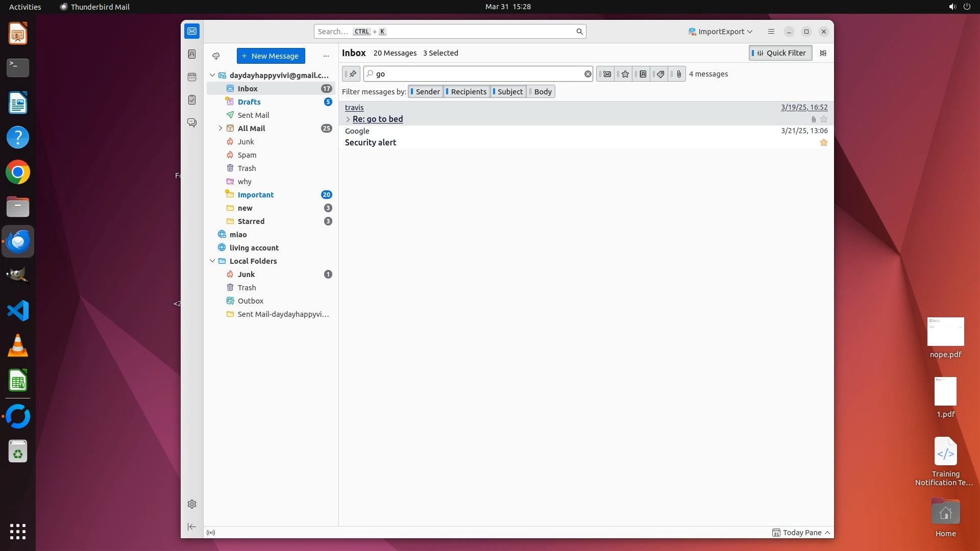This screenshot has width=980, height=551.
Task: Open the ImportExport dropdown menu
Action: point(720,32)
